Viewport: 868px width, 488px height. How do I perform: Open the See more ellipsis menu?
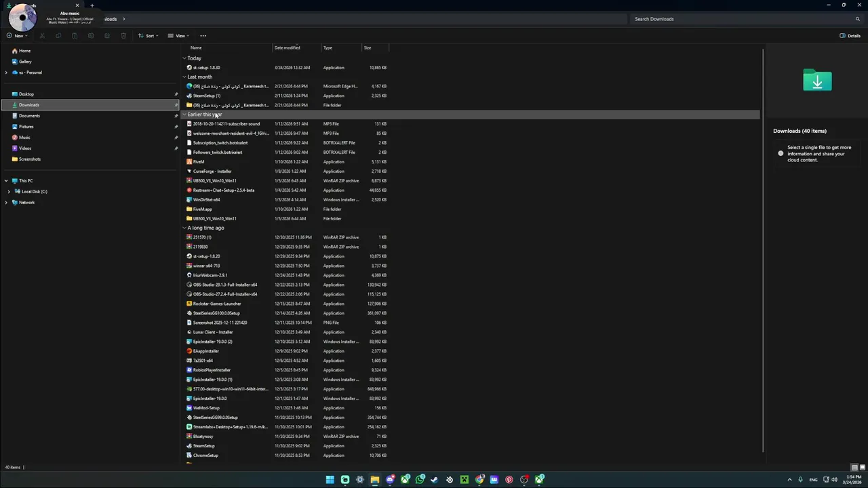(203, 36)
